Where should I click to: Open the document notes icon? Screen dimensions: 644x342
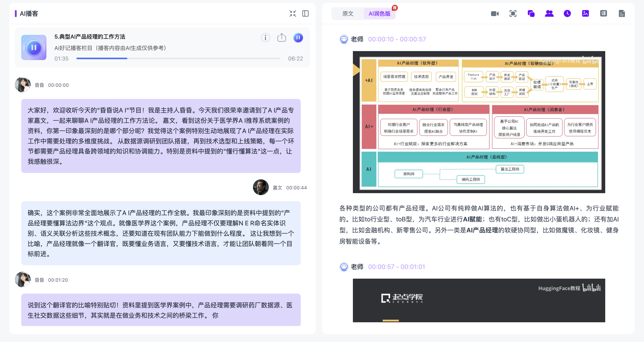pos(622,14)
